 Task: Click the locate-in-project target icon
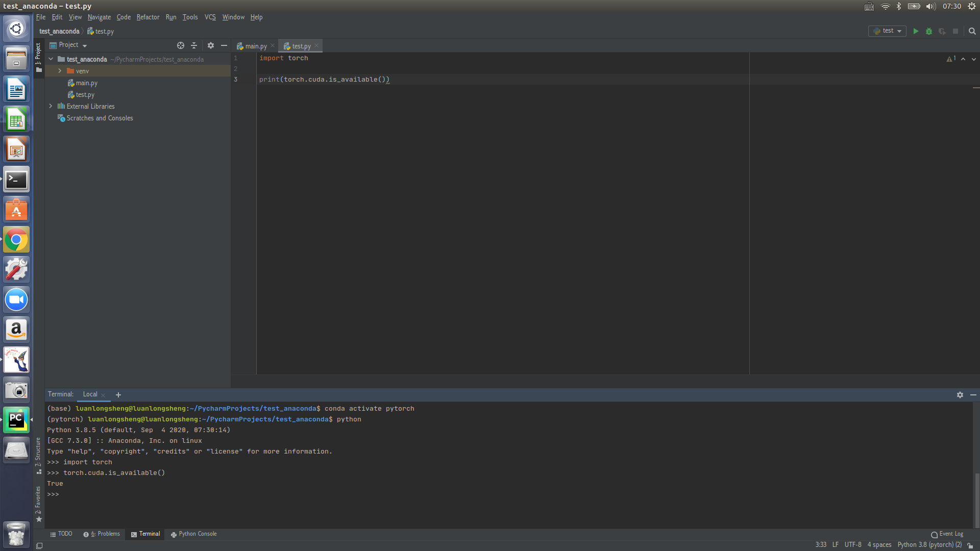[x=181, y=45]
